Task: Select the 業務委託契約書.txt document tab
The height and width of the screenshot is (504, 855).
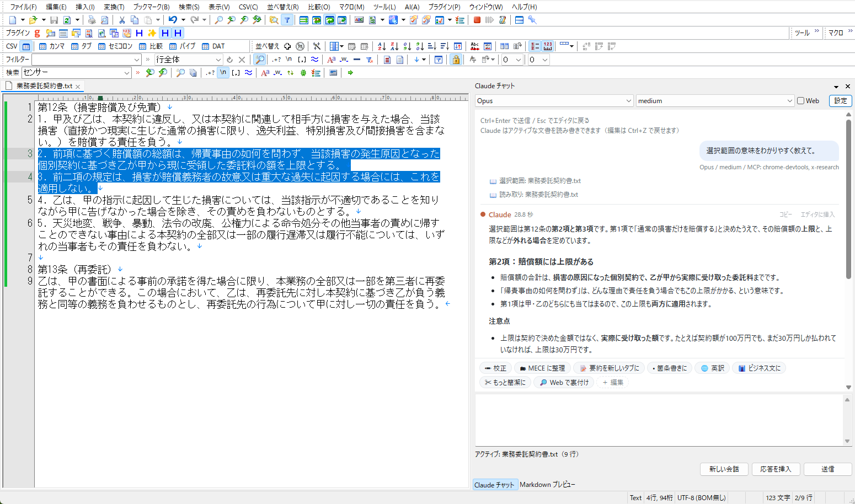Action: tap(44, 86)
